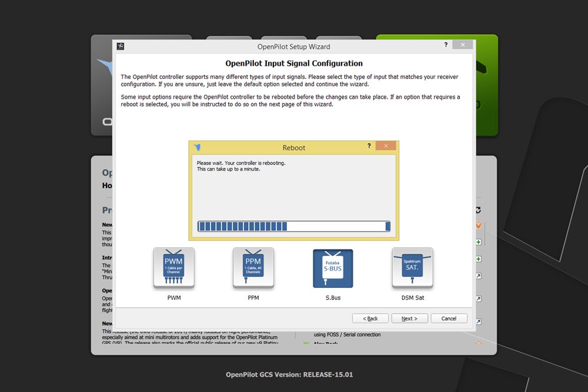Click the Reboot dialog title text
Viewport: 588px width, 392px height.
click(293, 148)
